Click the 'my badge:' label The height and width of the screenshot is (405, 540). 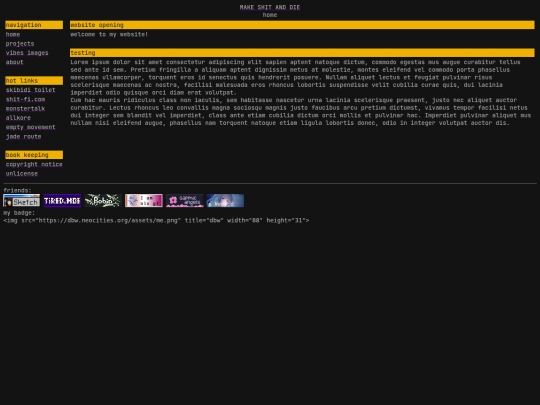tap(19, 213)
